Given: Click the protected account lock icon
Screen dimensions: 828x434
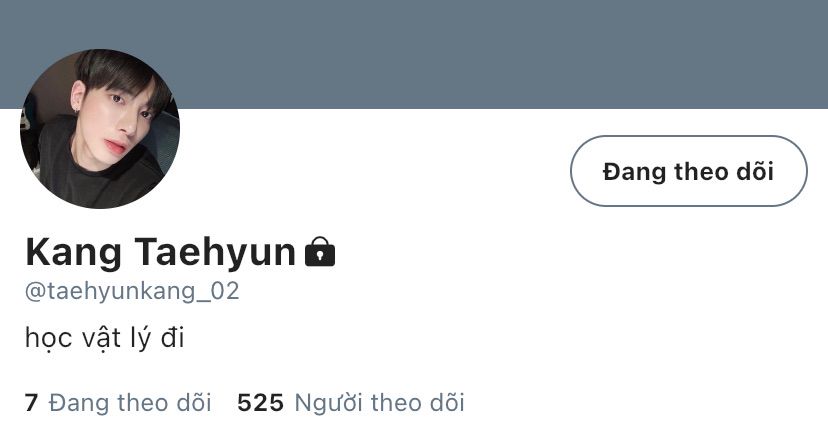Looking at the screenshot, I should pyautogui.click(x=320, y=252).
